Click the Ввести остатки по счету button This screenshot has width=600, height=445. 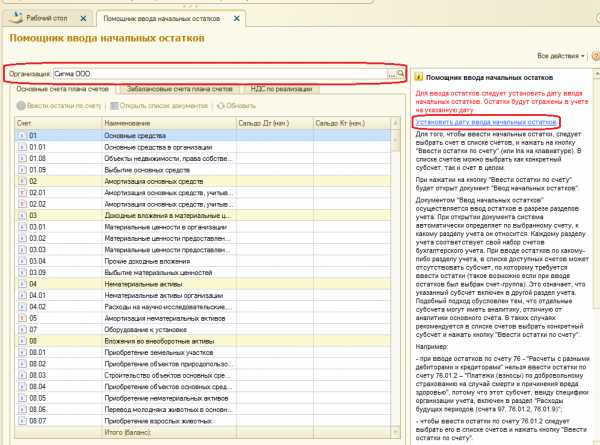click(60, 105)
